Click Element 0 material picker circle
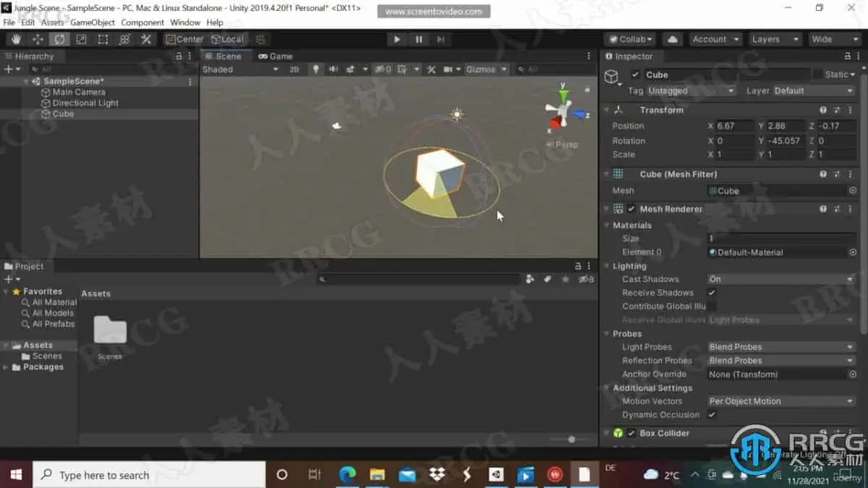Screen dimensions: 868x488 (x=853, y=252)
